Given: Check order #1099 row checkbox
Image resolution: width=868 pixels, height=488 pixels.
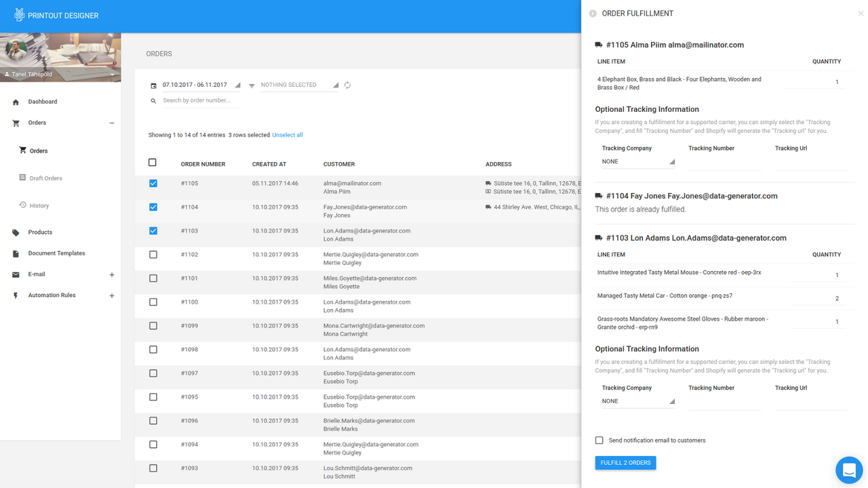Looking at the screenshot, I should coord(153,325).
